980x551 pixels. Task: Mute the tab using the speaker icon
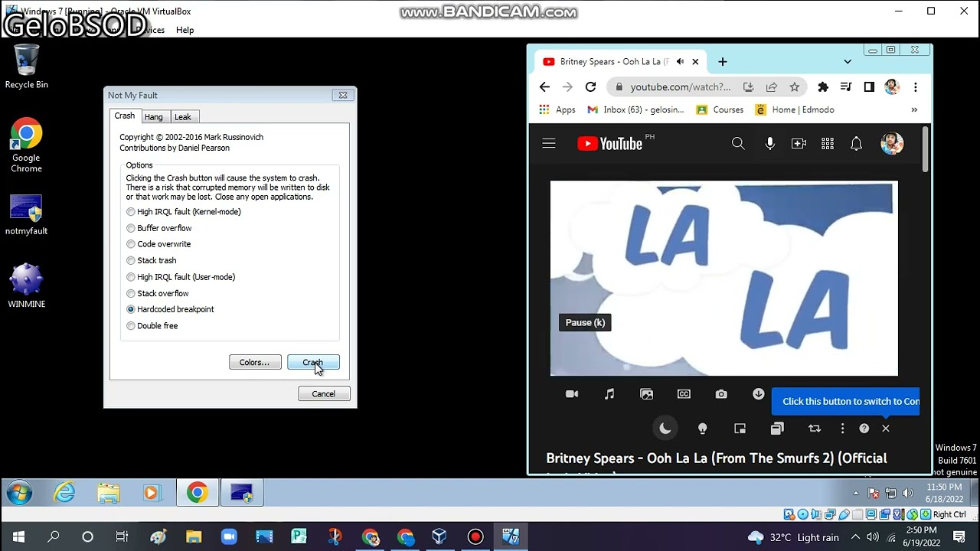680,61
